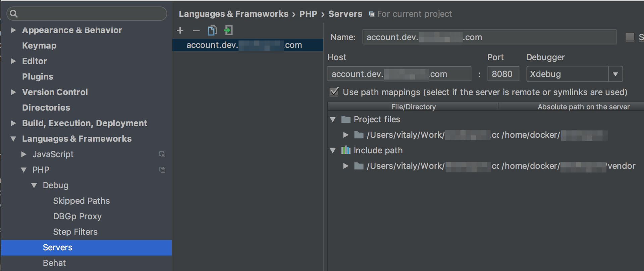This screenshot has height=271, width=644.
Task: Collapse the Debug node
Action: [34, 185]
